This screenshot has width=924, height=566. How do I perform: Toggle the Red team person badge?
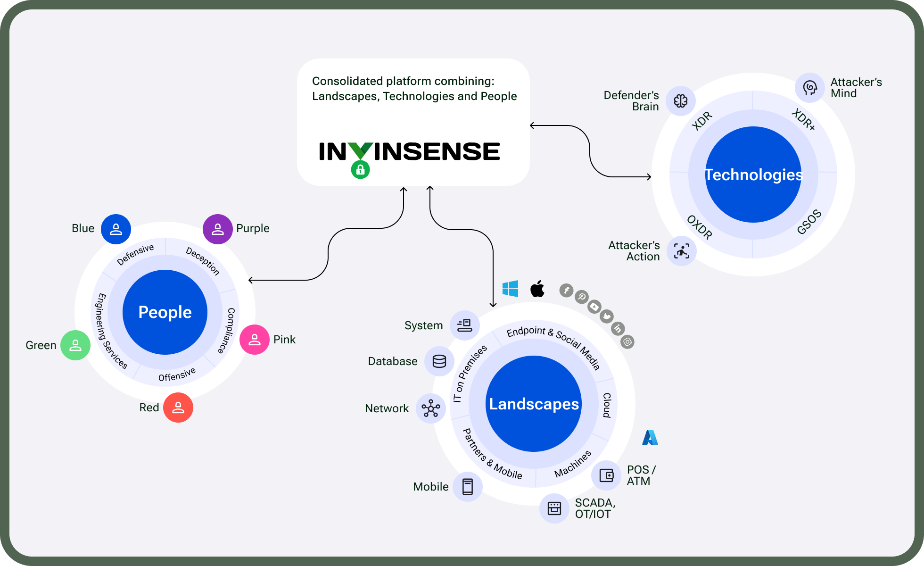(178, 408)
